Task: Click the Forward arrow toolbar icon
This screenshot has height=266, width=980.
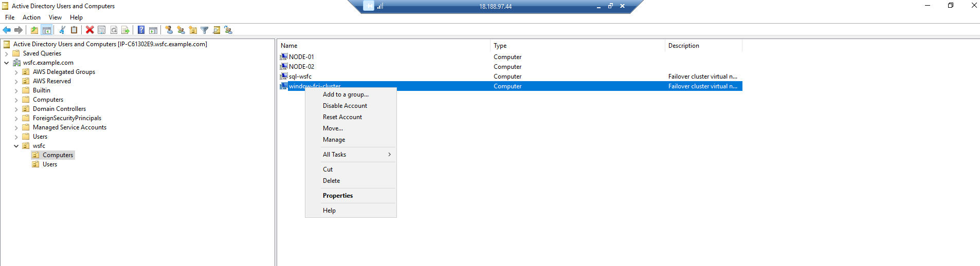Action: pos(19,30)
